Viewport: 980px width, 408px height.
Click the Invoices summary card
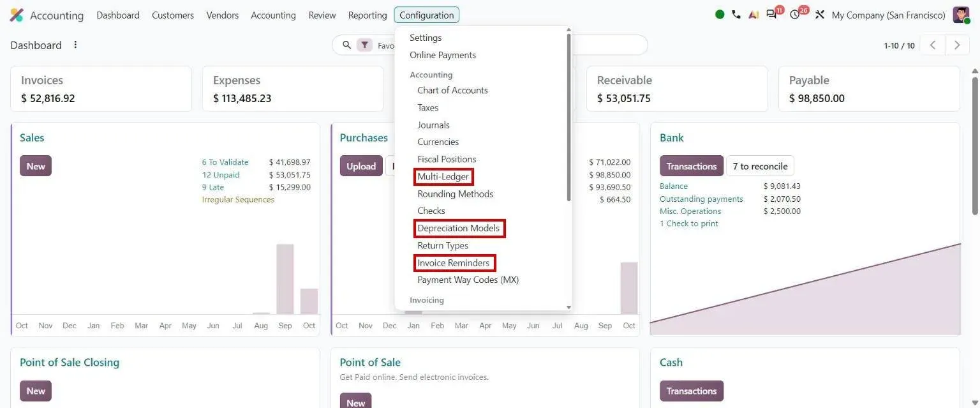click(101, 89)
